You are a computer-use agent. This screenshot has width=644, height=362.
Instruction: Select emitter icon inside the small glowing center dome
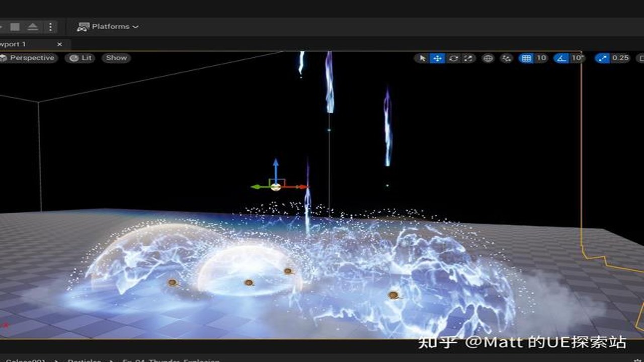(249, 283)
